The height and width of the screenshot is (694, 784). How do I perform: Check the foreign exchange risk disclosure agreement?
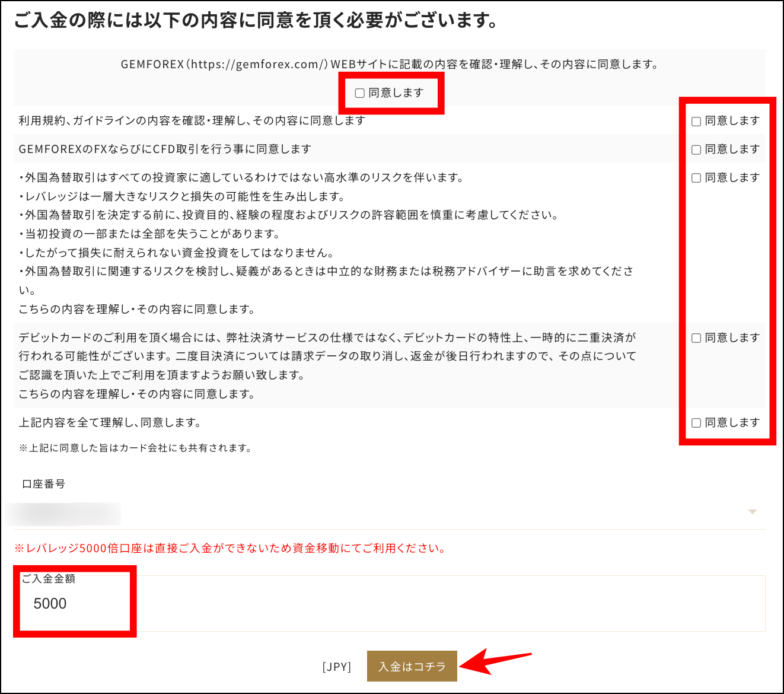pos(696,177)
